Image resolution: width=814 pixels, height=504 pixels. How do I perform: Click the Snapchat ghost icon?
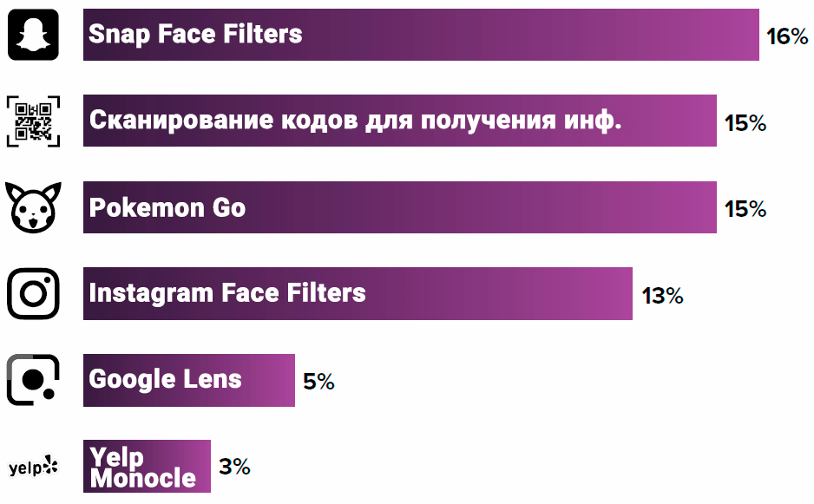click(33, 35)
